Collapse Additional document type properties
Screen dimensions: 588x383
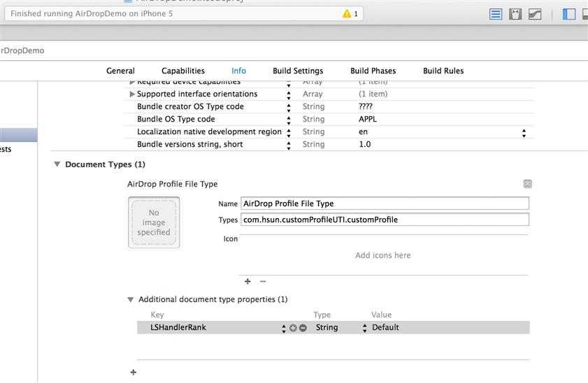131,299
